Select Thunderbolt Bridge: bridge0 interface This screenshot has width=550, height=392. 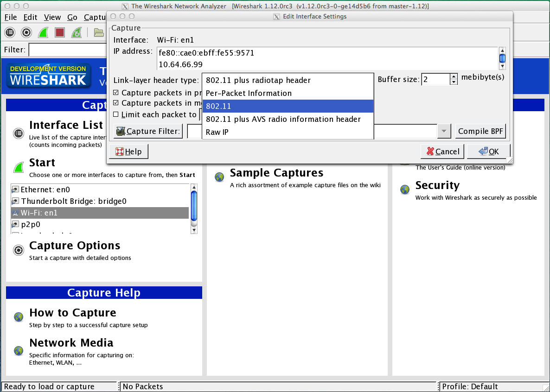[x=100, y=201]
